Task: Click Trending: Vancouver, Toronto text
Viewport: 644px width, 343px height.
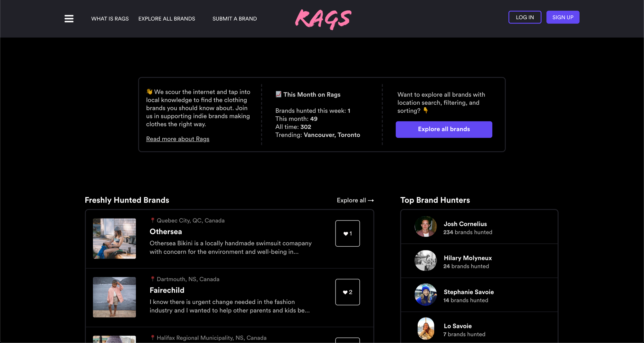Action: [x=318, y=135]
